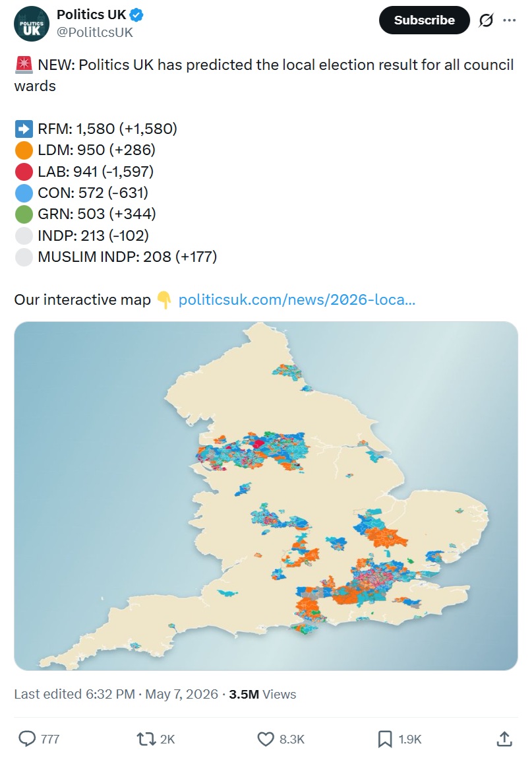The height and width of the screenshot is (758, 532).
Task: Open the politicsuk.com interactive map link
Action: [x=297, y=300]
